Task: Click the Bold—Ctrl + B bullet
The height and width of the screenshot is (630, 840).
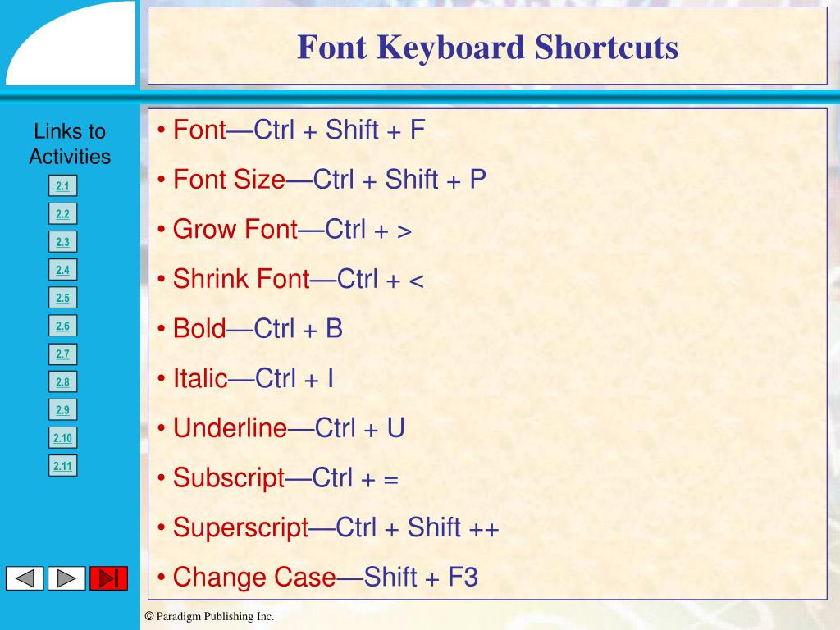Action: coord(249,328)
